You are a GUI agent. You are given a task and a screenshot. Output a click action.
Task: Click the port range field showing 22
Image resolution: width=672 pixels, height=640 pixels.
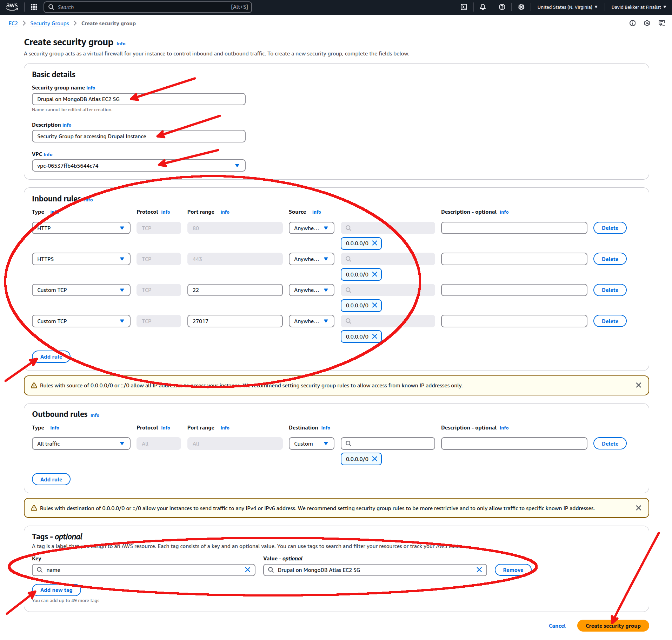235,290
